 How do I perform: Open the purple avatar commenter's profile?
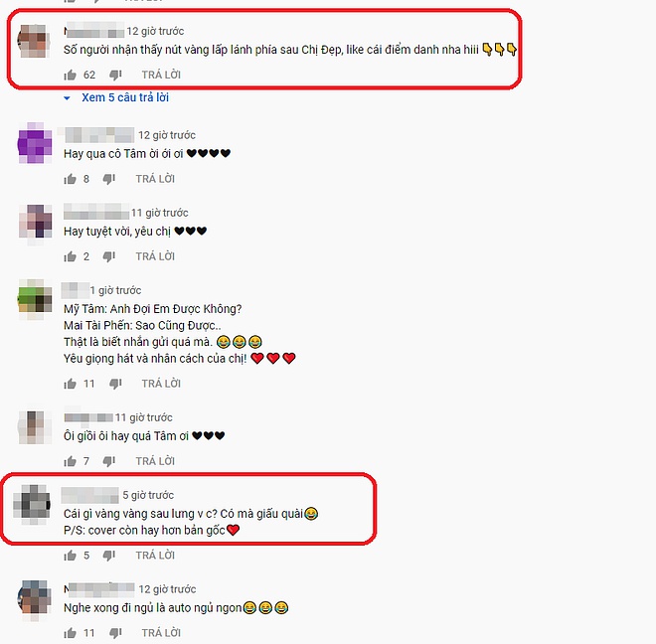click(x=35, y=143)
